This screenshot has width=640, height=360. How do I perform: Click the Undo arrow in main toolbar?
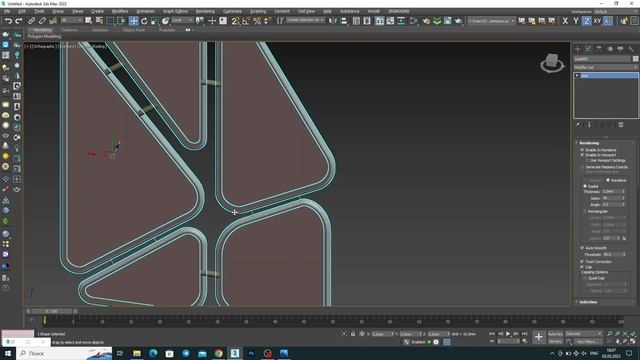pos(8,21)
